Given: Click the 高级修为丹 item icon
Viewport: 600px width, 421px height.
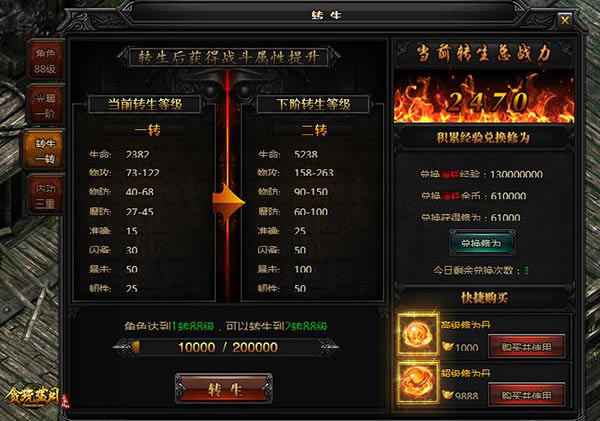Looking at the screenshot, I should [x=417, y=334].
